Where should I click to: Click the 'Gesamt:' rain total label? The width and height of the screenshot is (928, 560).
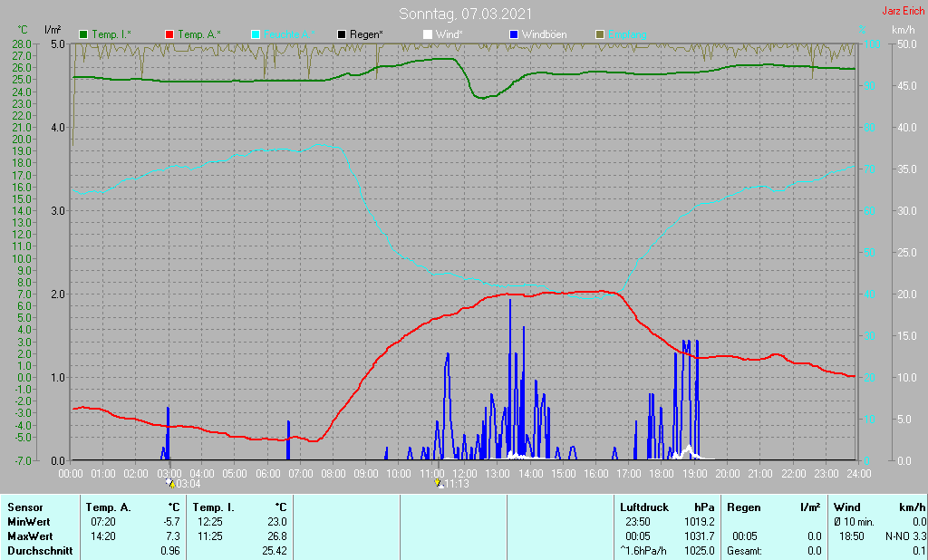[745, 551]
